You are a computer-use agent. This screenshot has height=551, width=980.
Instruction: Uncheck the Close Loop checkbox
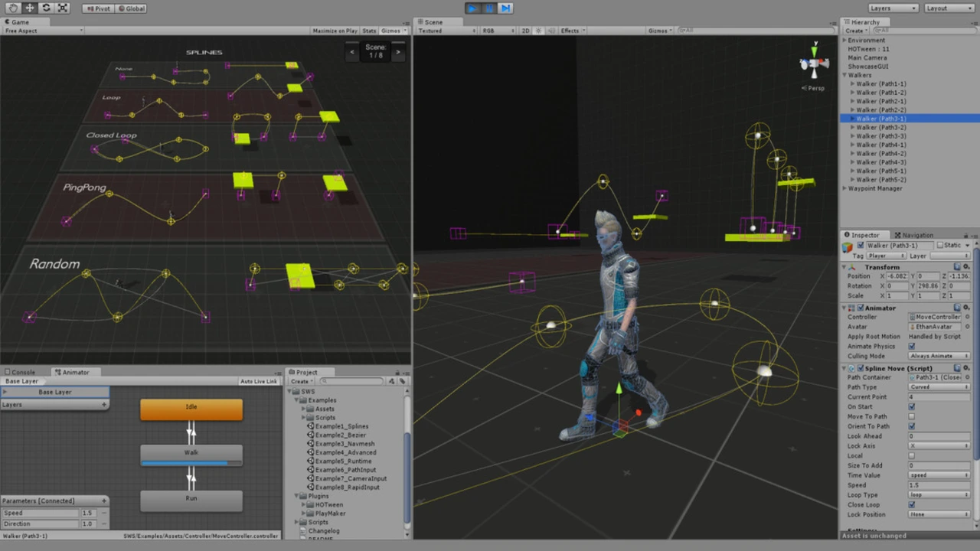911,505
